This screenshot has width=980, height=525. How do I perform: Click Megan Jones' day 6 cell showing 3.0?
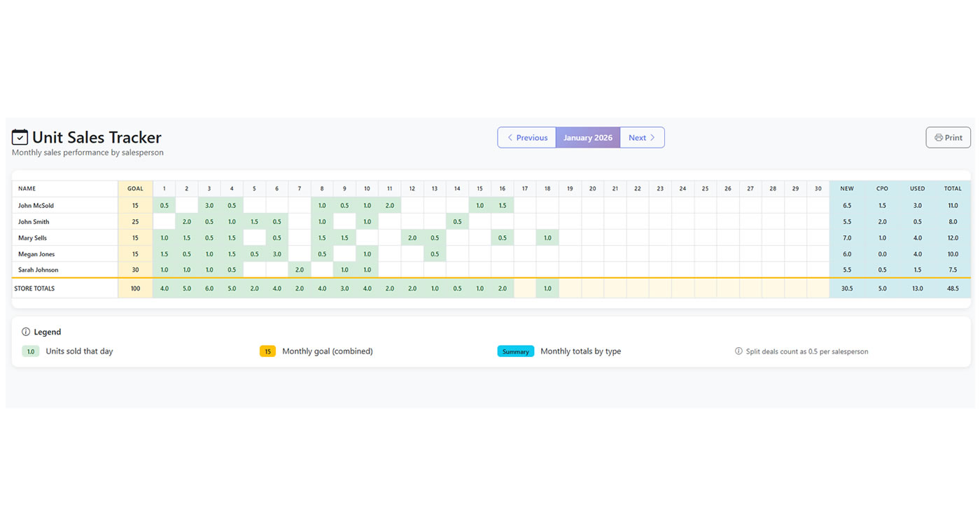coord(277,254)
